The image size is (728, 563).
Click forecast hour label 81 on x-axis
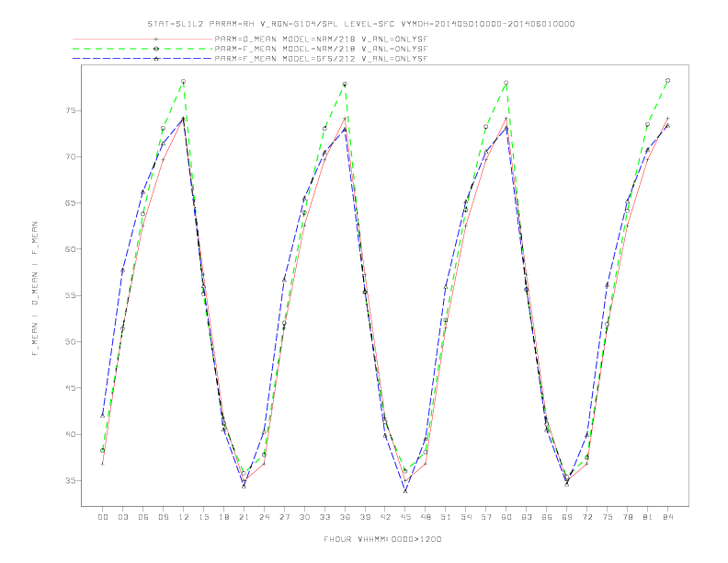click(648, 517)
